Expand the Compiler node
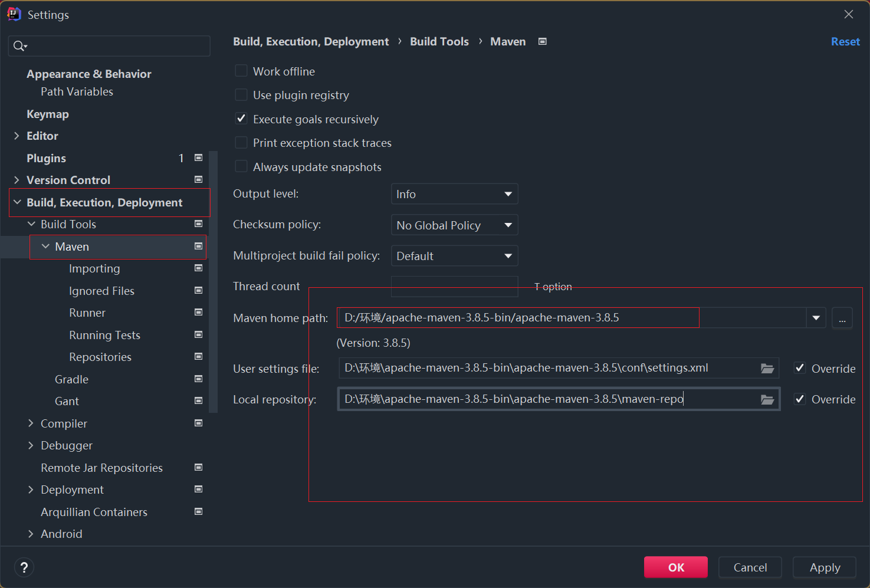 coord(31,423)
